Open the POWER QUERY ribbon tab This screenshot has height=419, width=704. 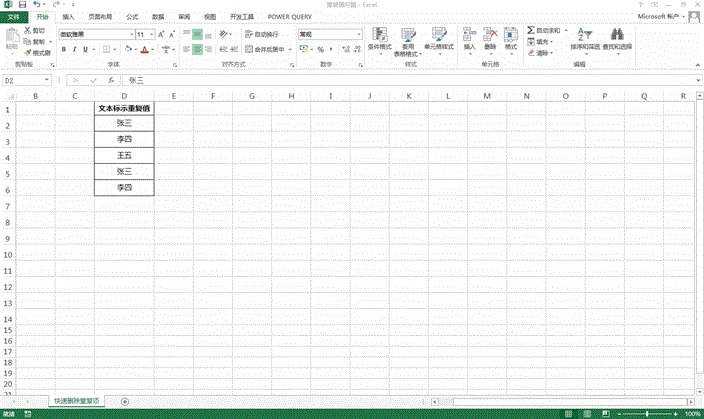coord(290,17)
